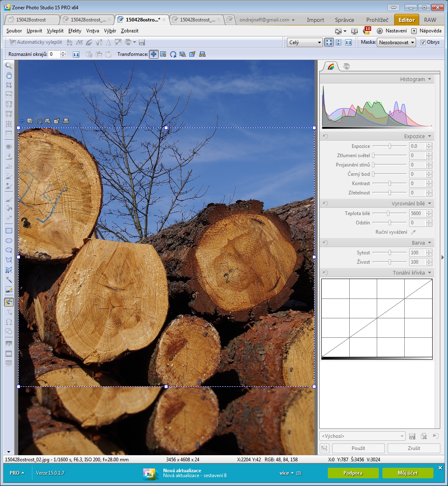448x486 pixels.
Task: Uncheck the Obrys checkbox
Action: (423, 42)
